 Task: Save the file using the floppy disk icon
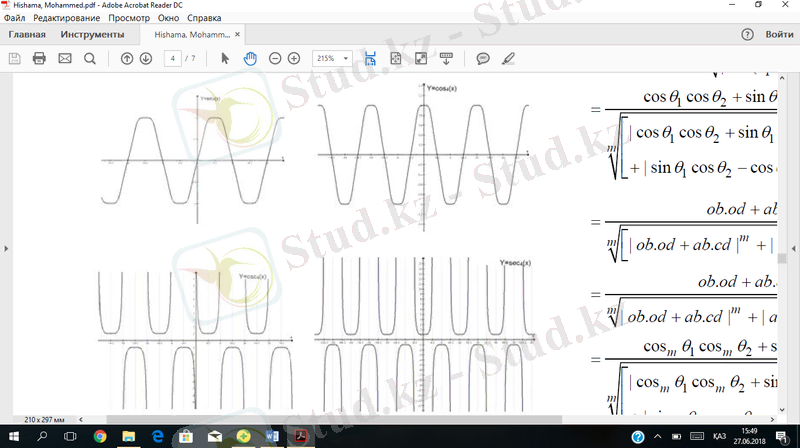pyautogui.click(x=14, y=59)
